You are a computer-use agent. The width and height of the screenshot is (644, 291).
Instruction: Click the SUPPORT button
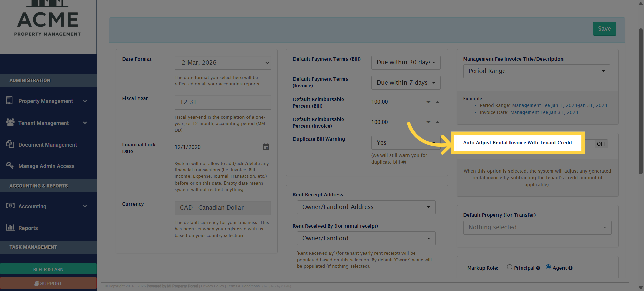tap(48, 283)
